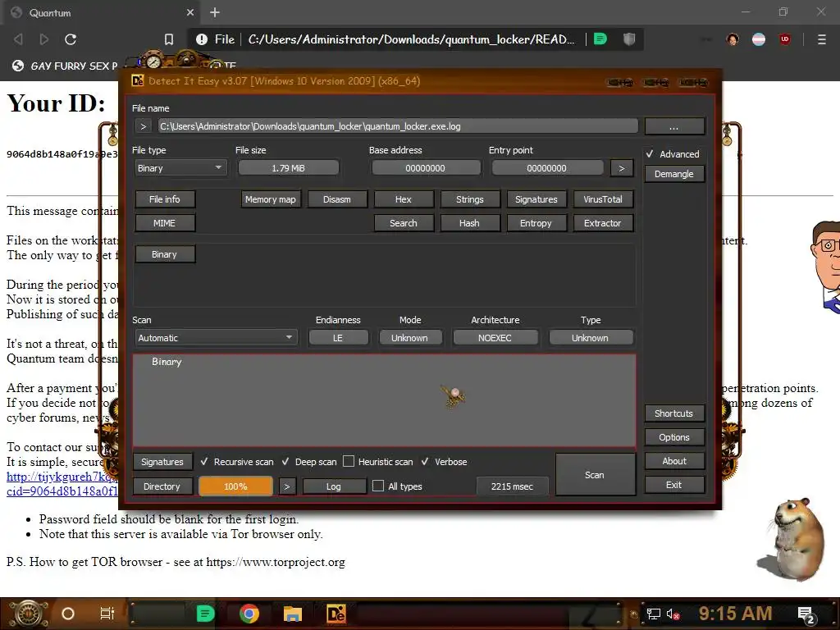Click the MIME button

click(165, 223)
